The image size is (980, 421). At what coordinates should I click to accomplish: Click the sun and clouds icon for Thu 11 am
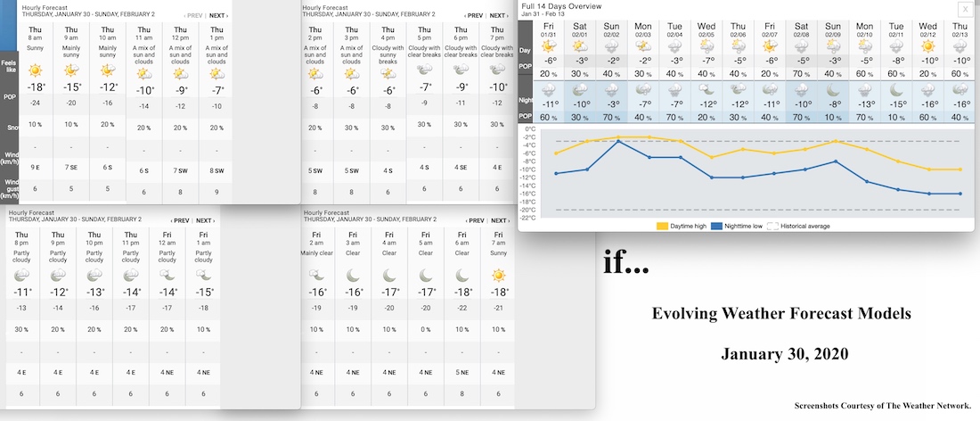point(144,74)
